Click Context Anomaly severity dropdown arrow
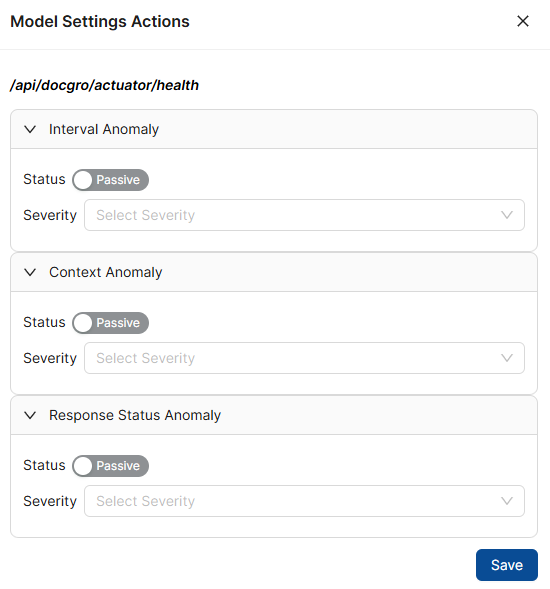This screenshot has height=589, width=550. click(x=507, y=358)
